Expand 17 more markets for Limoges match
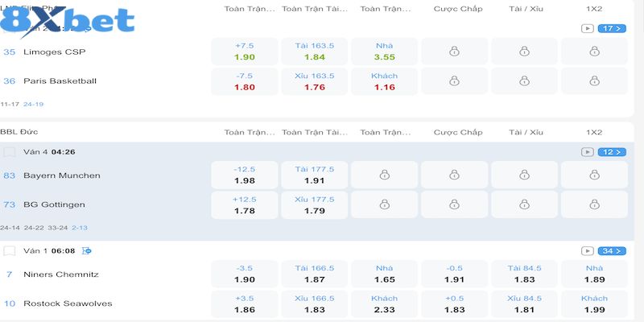The height and width of the screenshot is (322, 644). click(x=612, y=28)
